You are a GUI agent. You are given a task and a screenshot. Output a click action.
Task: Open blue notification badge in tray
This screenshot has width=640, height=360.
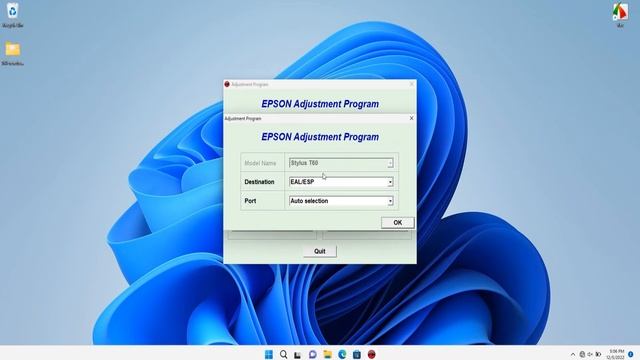click(631, 354)
